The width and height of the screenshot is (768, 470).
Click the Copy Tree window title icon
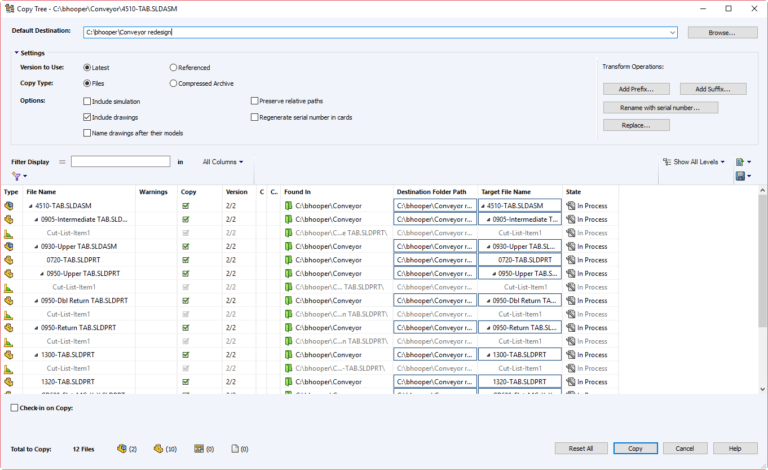(x=9, y=8)
